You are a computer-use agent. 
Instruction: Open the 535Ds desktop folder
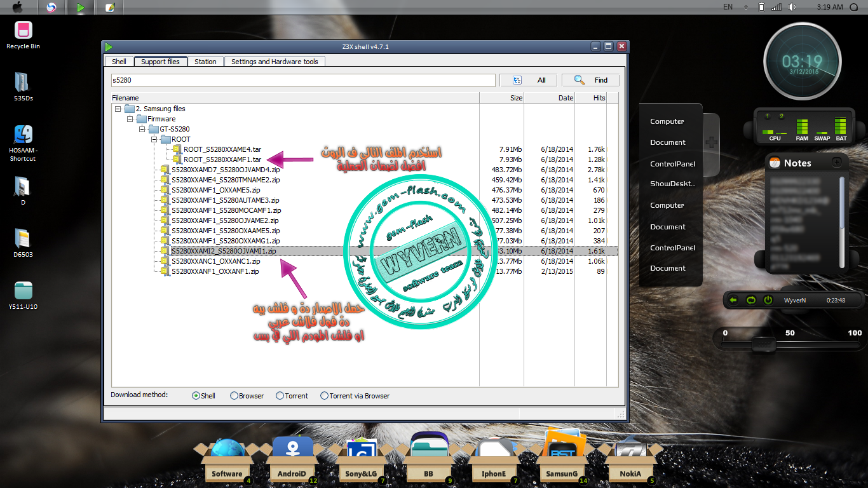pyautogui.click(x=23, y=87)
